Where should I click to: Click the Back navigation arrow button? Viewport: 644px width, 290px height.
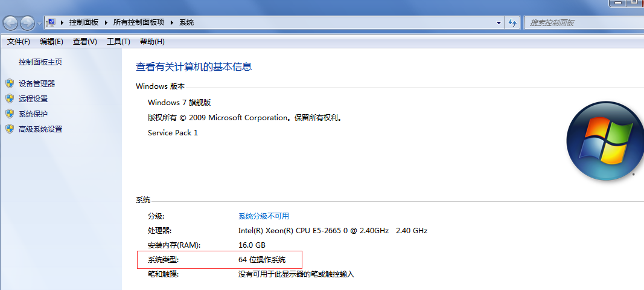pos(11,23)
